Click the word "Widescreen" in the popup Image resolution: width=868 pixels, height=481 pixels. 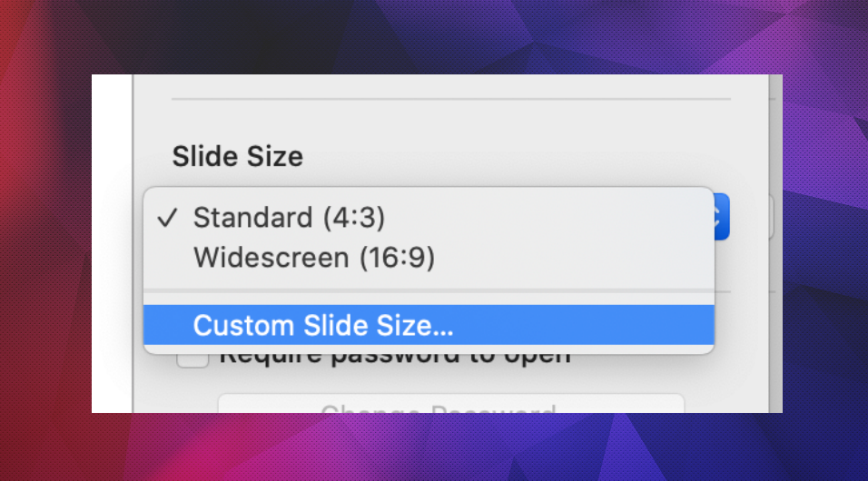pos(270,259)
